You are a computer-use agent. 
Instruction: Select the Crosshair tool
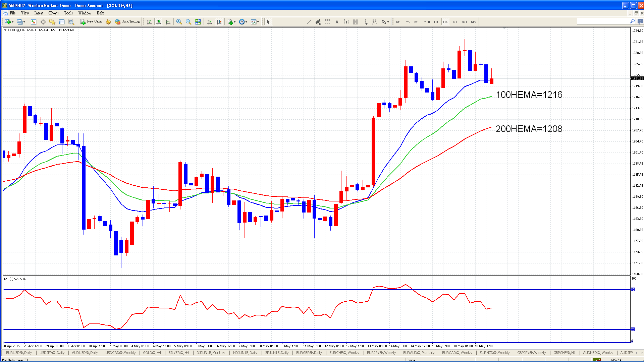click(x=278, y=22)
